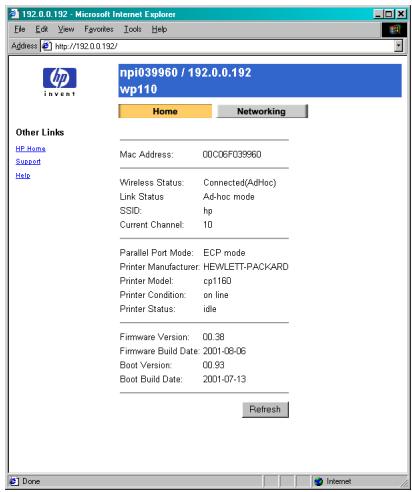This screenshot has height=492, width=412.
Task: Click the Printer Condition value on line
Action: pos(216,295)
